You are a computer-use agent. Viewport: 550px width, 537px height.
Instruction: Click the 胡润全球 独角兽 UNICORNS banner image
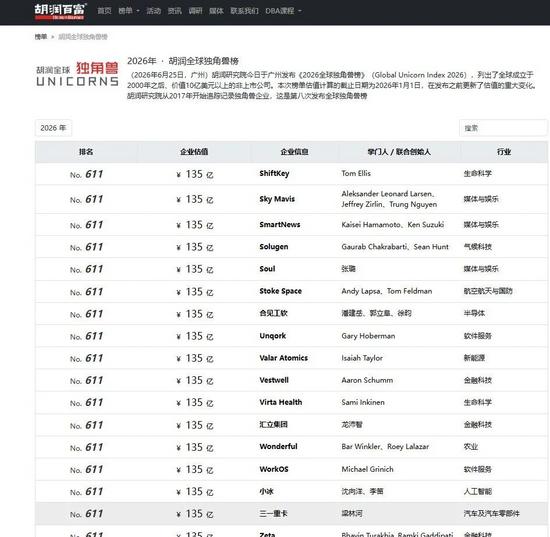click(x=78, y=75)
